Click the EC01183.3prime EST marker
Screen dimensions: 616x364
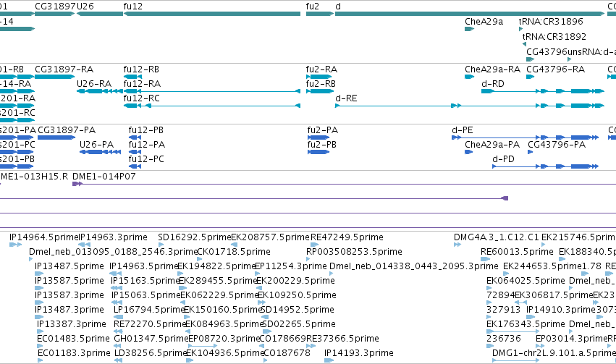point(41,361)
